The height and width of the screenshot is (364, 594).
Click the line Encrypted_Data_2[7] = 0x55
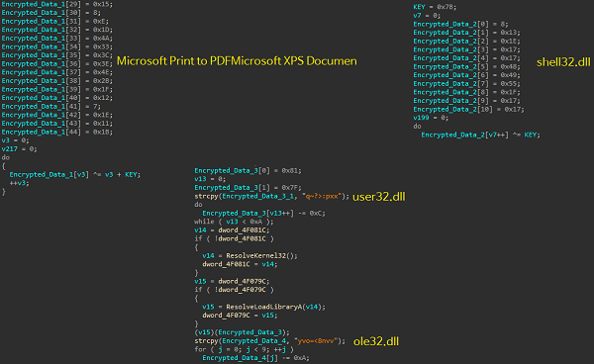pos(466,84)
